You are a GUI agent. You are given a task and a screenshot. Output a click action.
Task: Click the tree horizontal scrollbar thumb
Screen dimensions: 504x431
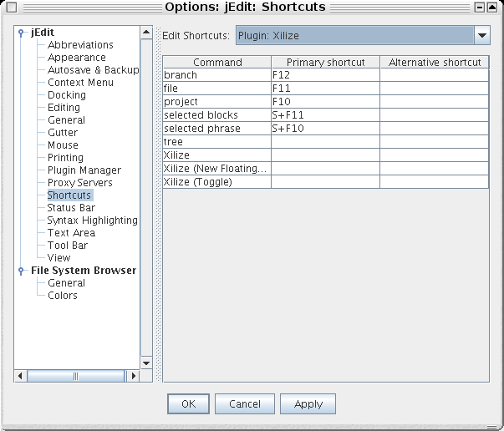[x=75, y=376]
